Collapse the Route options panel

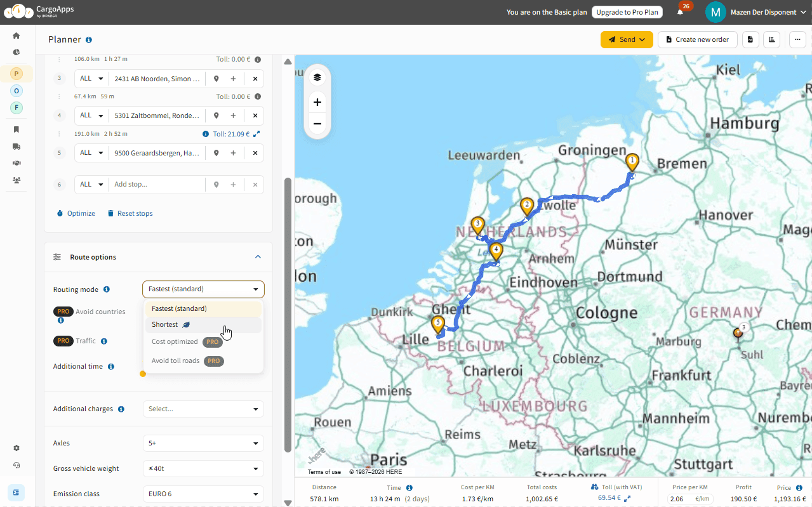[x=258, y=256]
